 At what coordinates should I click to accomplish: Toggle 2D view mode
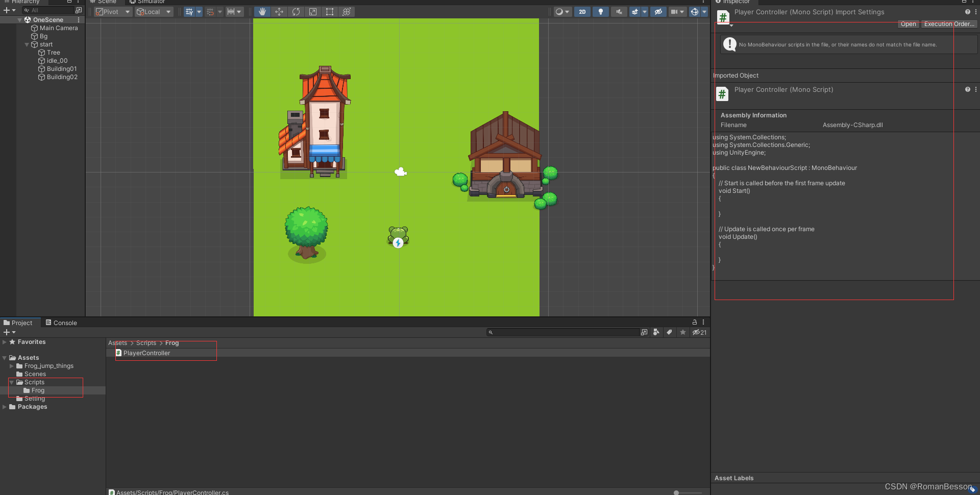click(x=582, y=12)
